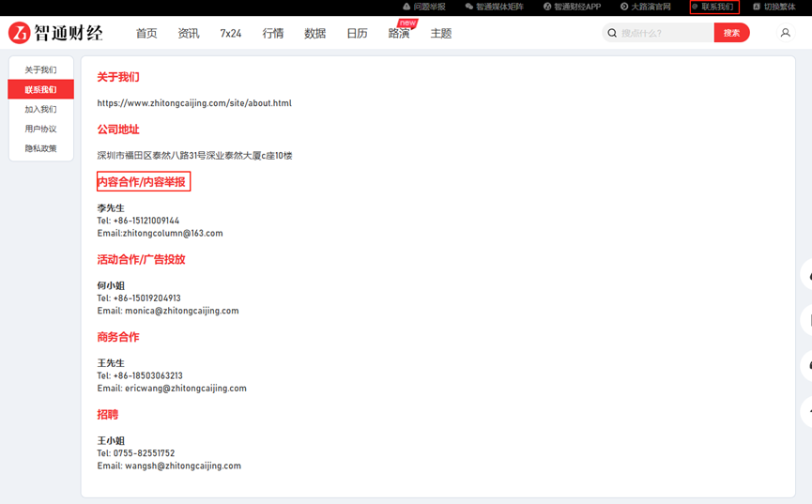Select 用户协议 in the sidebar
812x504 pixels.
41,129
